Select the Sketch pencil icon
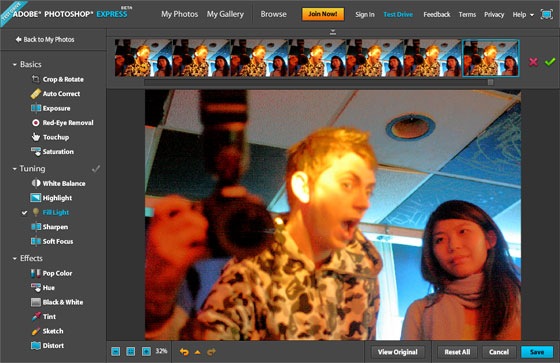560x363 pixels. (35, 331)
